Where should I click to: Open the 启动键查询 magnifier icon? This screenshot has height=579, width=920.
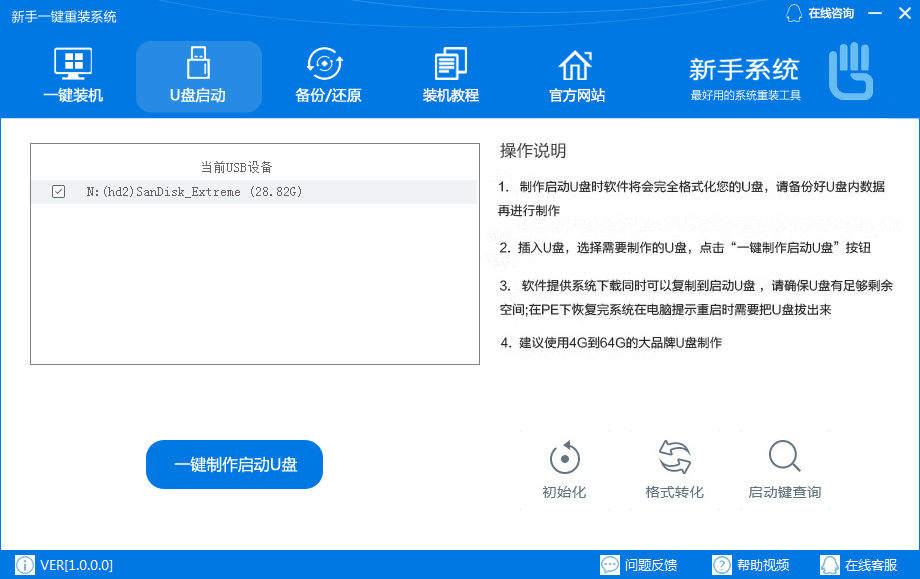(784, 456)
